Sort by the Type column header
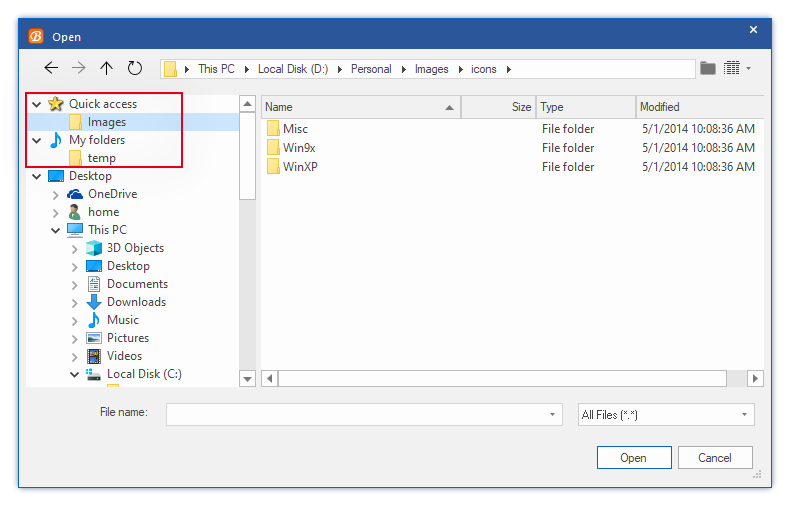 coord(586,107)
